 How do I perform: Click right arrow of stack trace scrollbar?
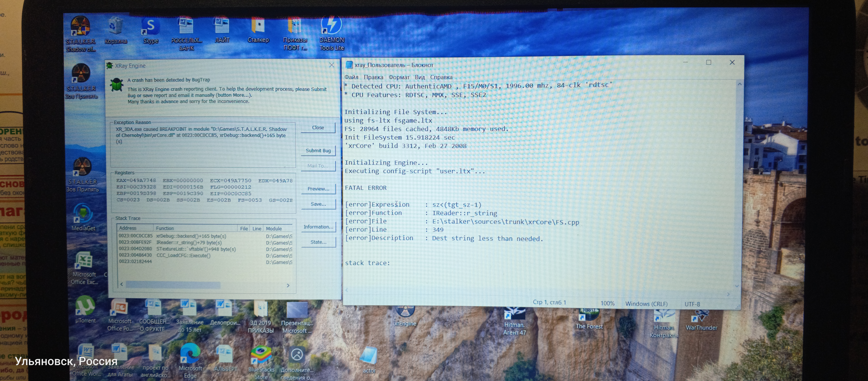pos(288,285)
